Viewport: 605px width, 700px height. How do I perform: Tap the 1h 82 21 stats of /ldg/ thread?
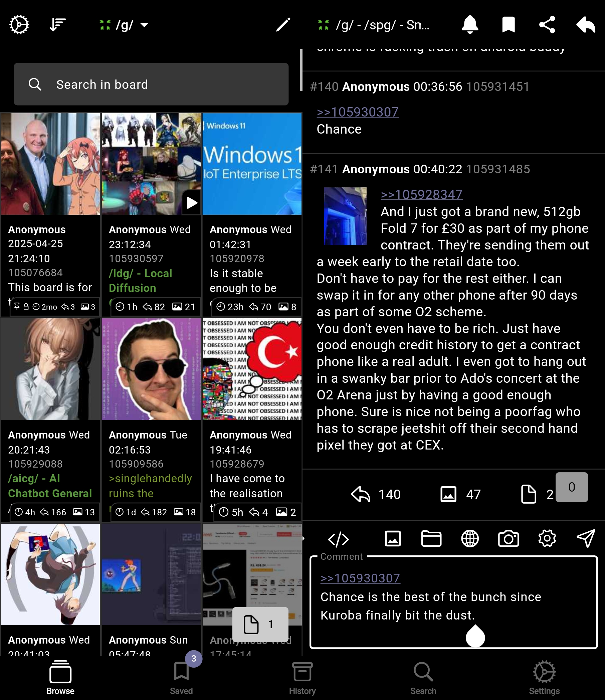pyautogui.click(x=155, y=307)
